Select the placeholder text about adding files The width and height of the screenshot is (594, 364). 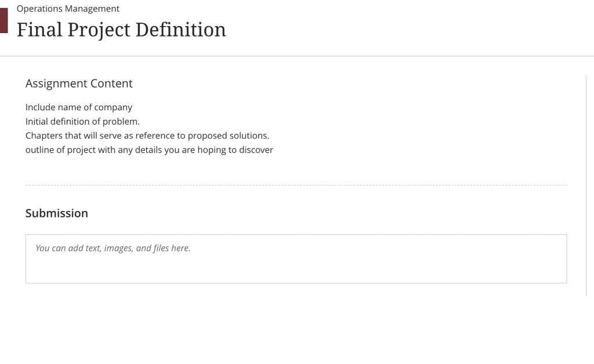[x=113, y=247]
